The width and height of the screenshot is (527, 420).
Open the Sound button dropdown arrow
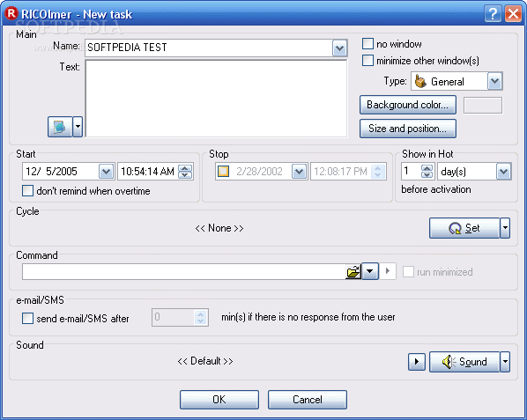click(x=505, y=362)
